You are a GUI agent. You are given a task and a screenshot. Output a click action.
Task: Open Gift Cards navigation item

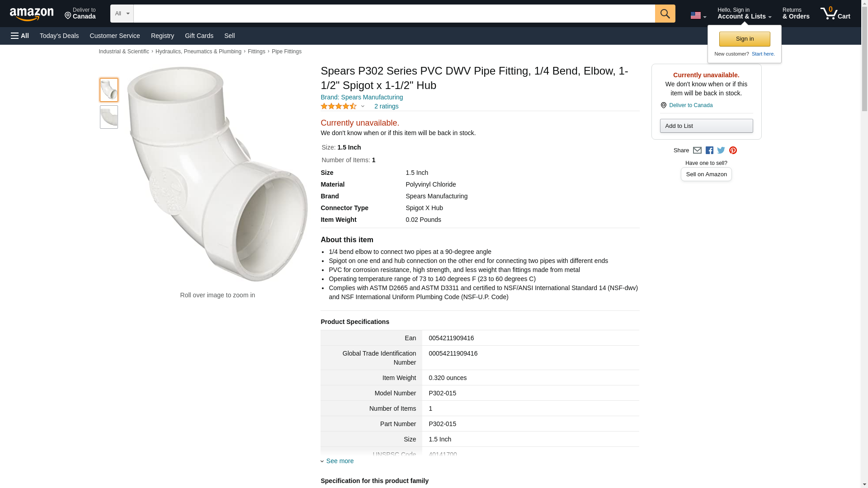199,36
